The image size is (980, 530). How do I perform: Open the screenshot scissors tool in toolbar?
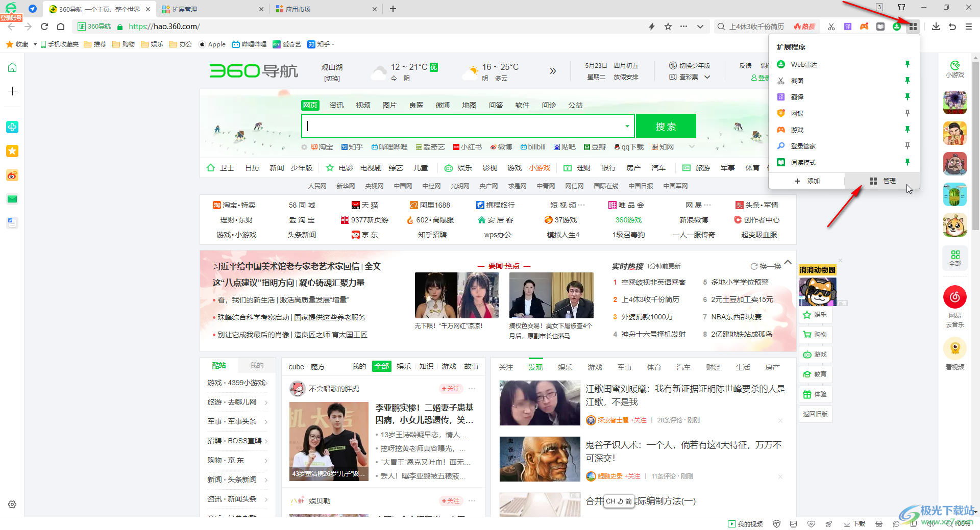pyautogui.click(x=831, y=27)
